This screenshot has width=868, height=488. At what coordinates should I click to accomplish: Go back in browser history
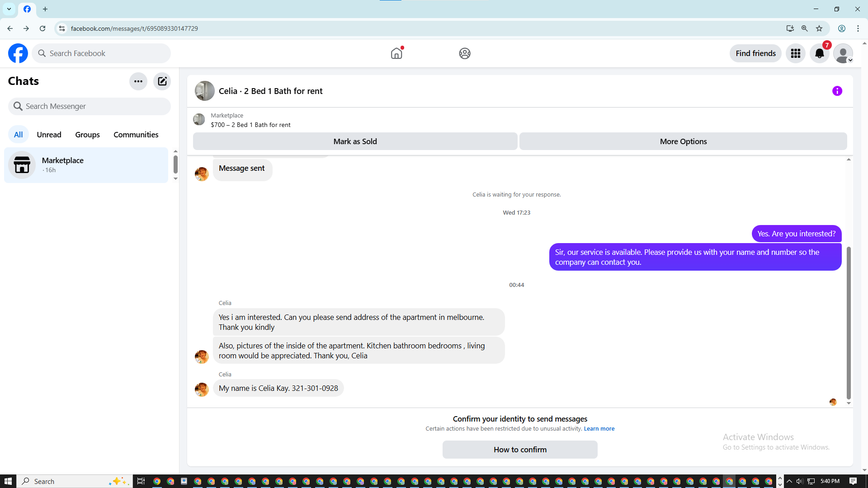click(10, 28)
